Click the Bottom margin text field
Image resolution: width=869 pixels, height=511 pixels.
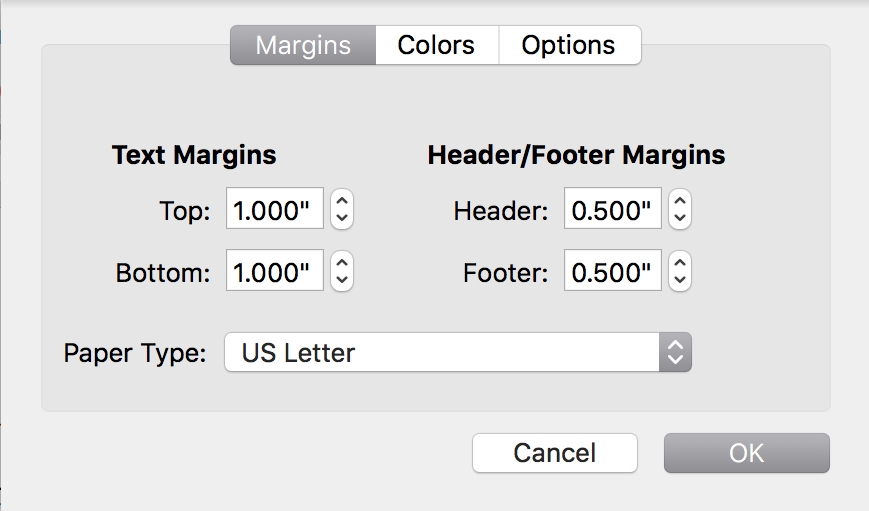point(275,270)
